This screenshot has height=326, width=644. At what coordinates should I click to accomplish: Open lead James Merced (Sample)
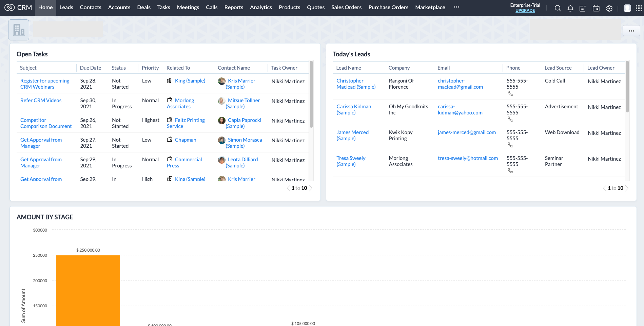coord(352,135)
